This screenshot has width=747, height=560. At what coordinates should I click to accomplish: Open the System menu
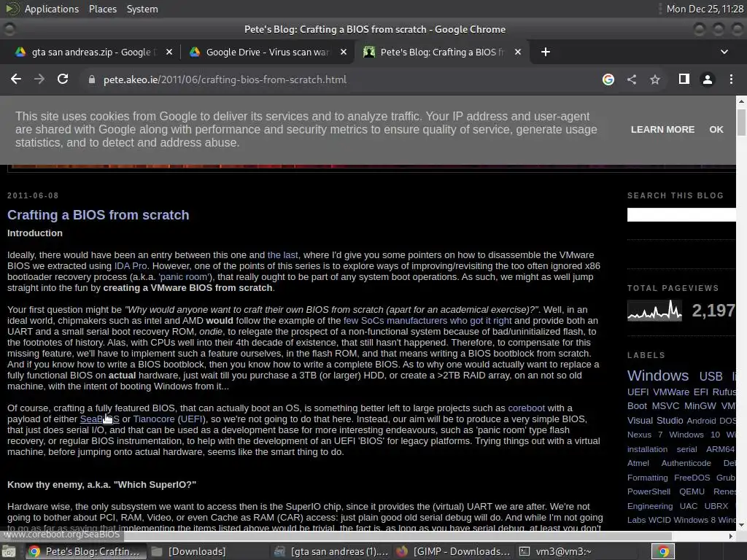pos(142,9)
